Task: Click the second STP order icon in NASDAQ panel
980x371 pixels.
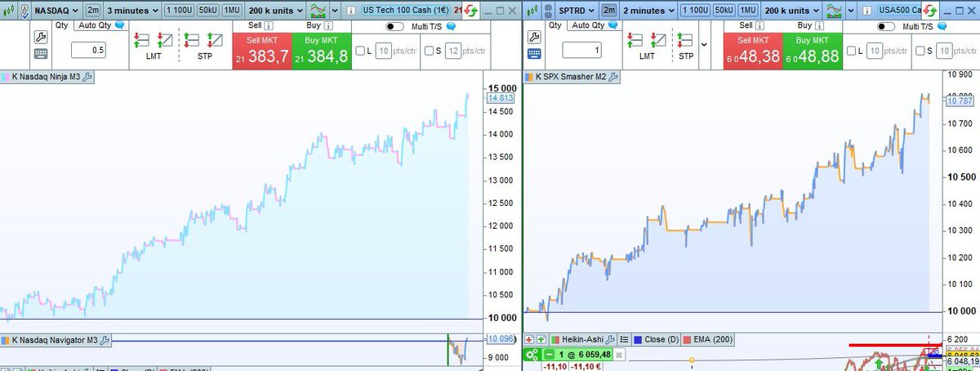Action: tap(215, 40)
